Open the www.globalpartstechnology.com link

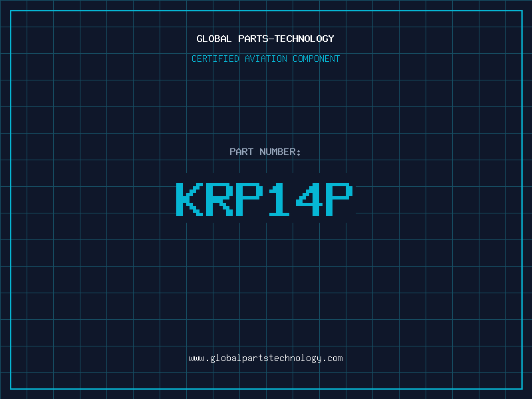coord(265,358)
